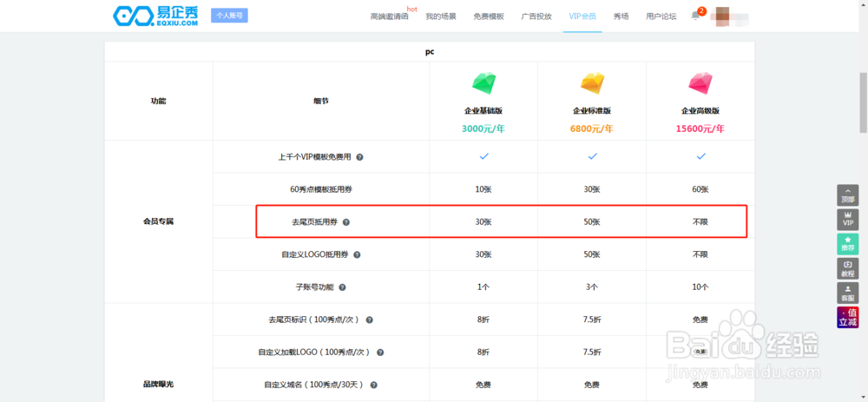
Task: Click the 品牌曝光 category cell
Action: point(158,384)
